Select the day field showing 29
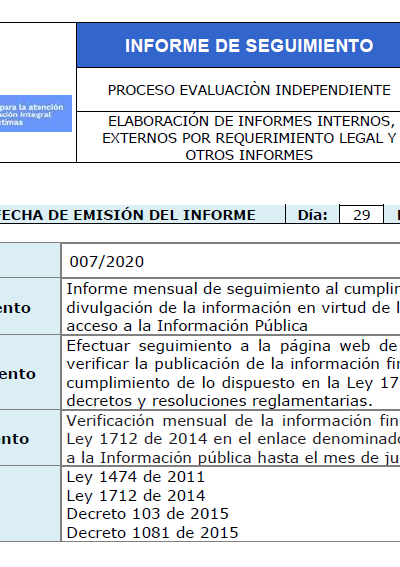Screen dimensions: 400x567 point(361,215)
